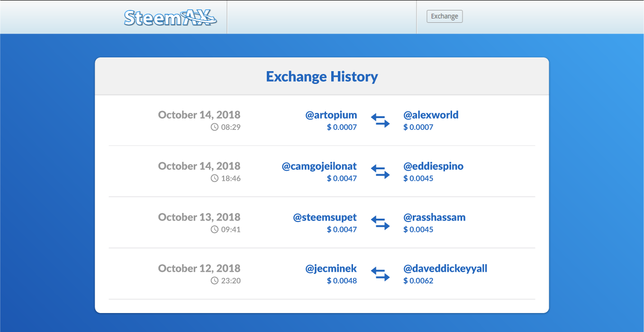This screenshot has height=332, width=644.
Task: Click exchange arrows between artopium and alexworld
Action: 380,120
